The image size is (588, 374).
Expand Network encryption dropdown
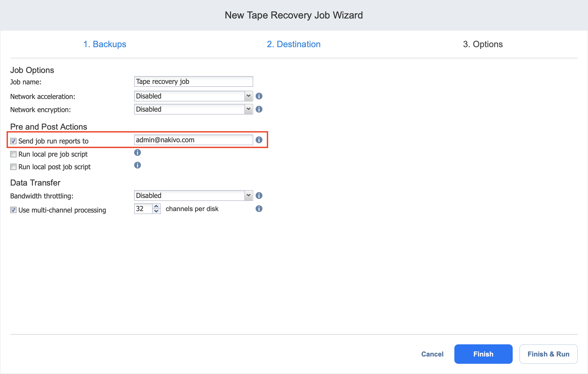pyautogui.click(x=249, y=109)
